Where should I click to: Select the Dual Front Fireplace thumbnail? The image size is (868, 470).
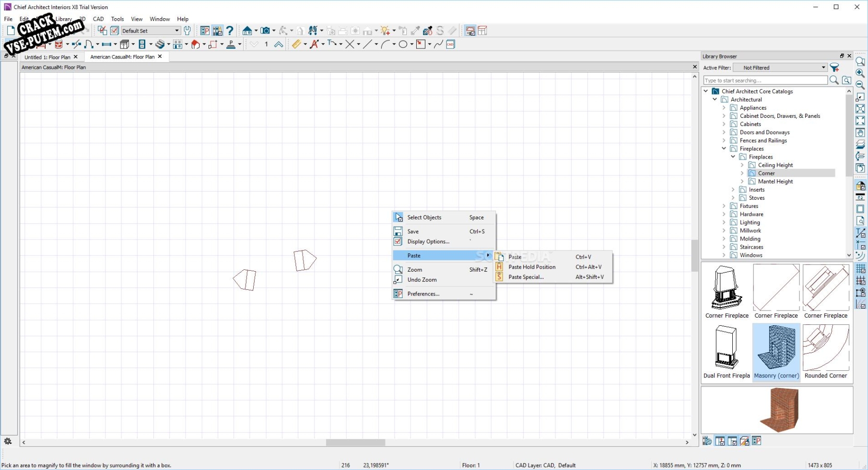click(727, 352)
